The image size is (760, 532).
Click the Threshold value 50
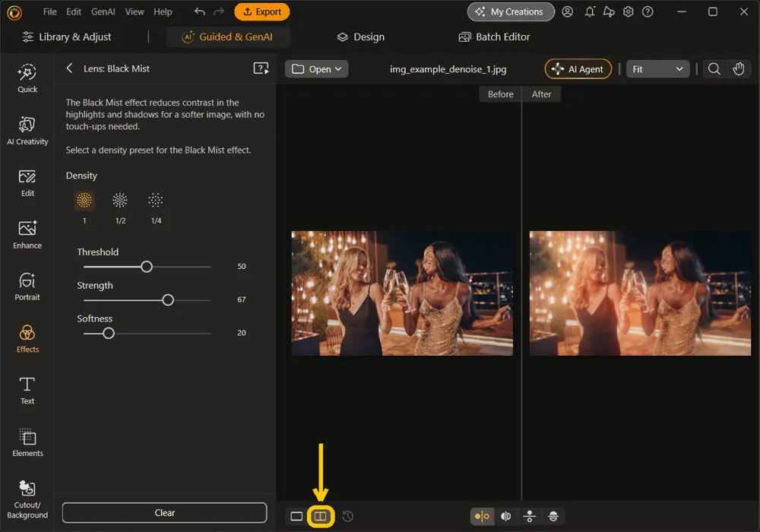tap(242, 267)
